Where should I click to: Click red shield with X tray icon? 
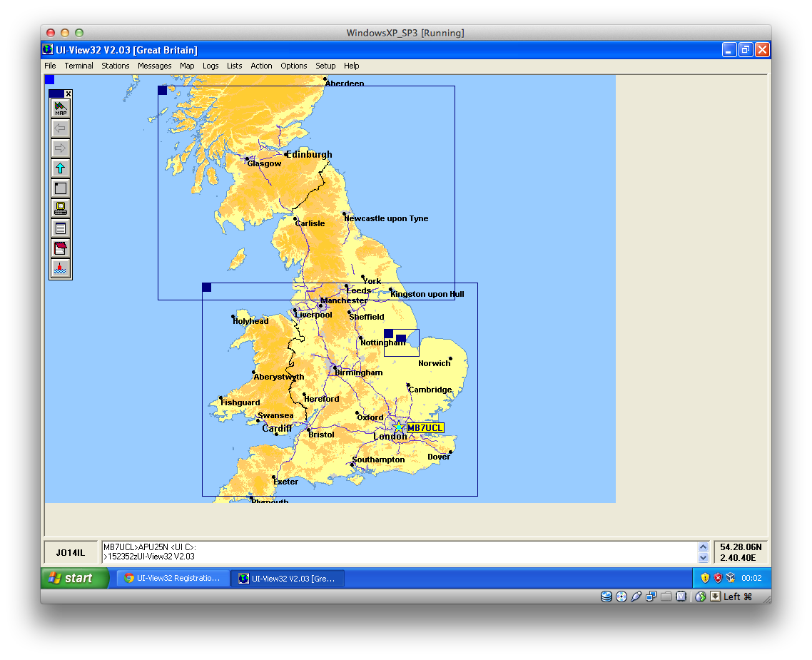coord(718,578)
